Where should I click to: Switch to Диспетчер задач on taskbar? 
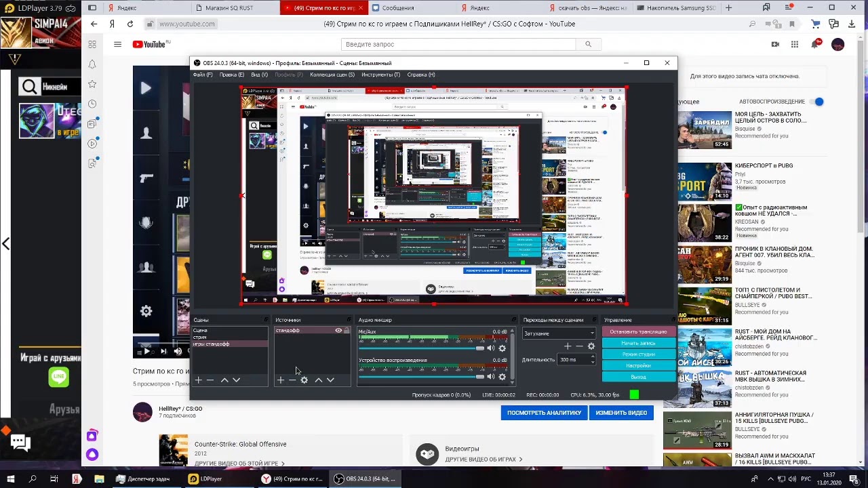click(x=143, y=479)
